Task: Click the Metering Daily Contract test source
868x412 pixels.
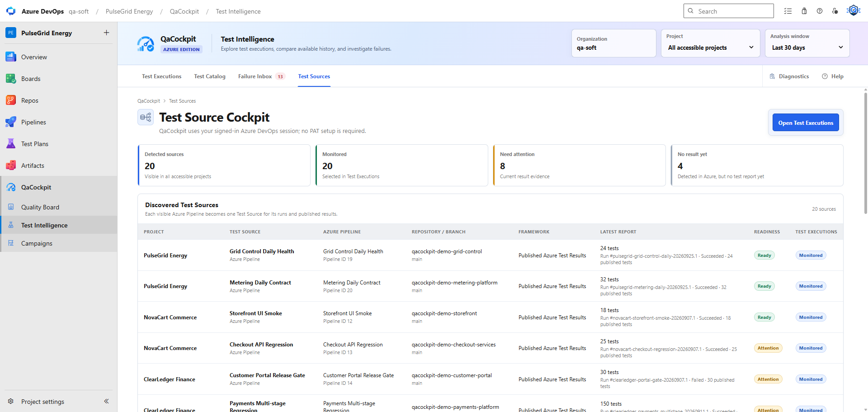Action: pyautogui.click(x=260, y=283)
